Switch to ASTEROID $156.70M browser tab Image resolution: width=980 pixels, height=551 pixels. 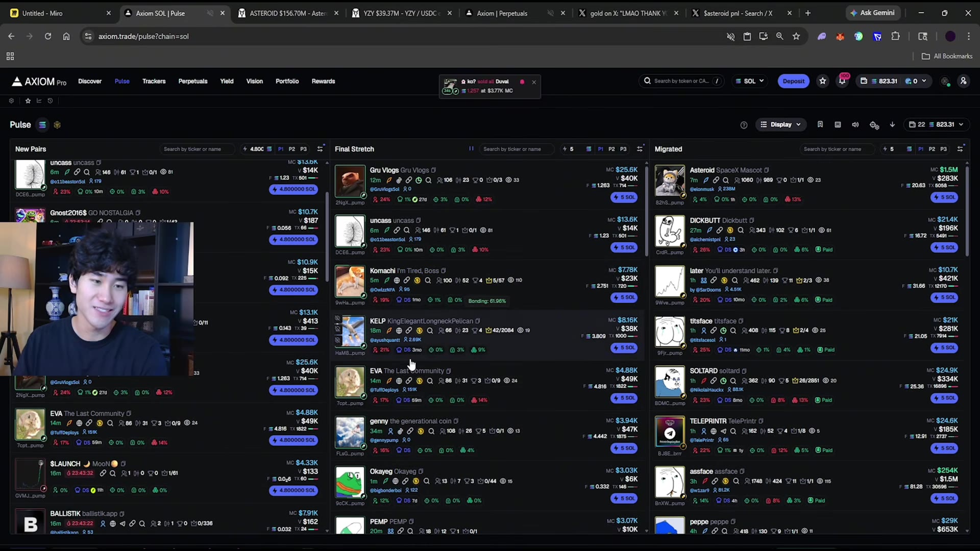click(288, 13)
